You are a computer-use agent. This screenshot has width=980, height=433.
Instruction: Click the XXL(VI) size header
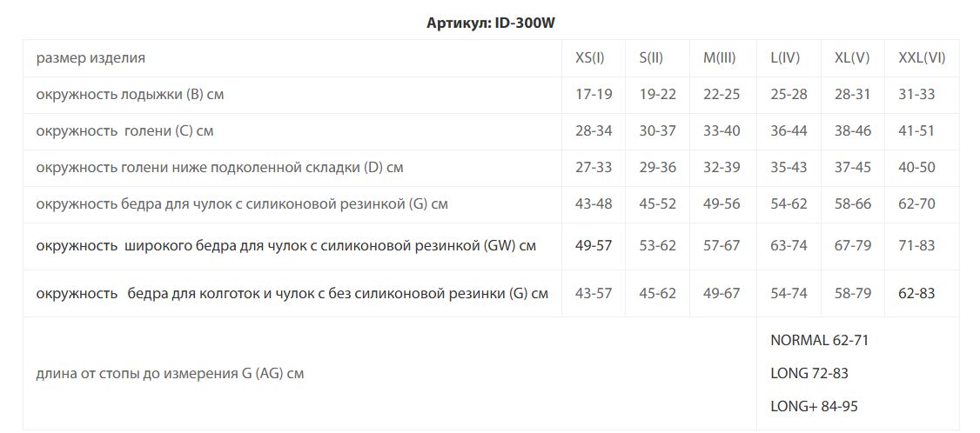922,58
